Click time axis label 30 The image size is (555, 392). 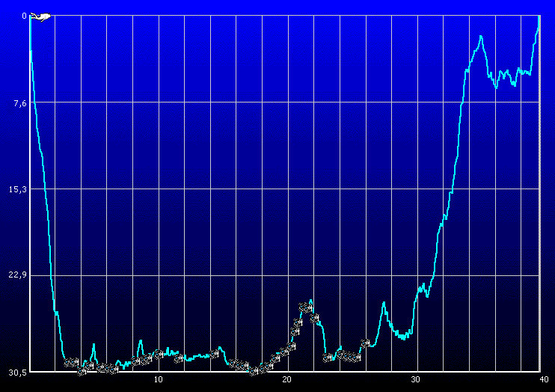click(x=415, y=380)
